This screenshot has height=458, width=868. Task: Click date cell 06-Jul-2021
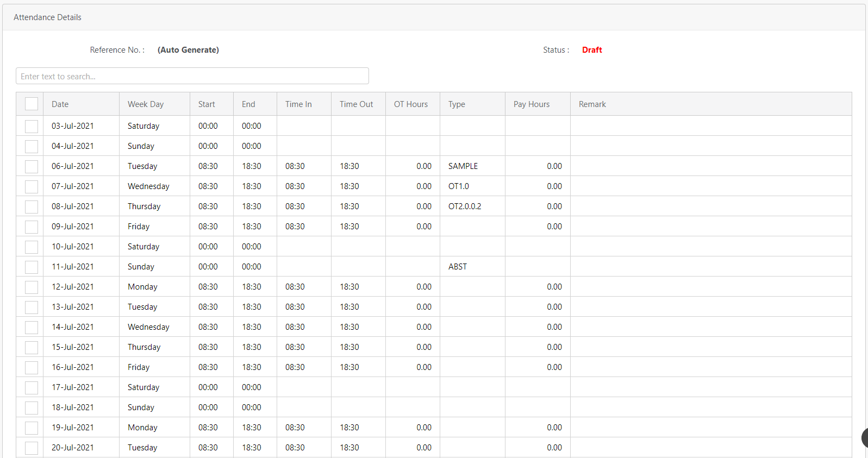pyautogui.click(x=81, y=166)
